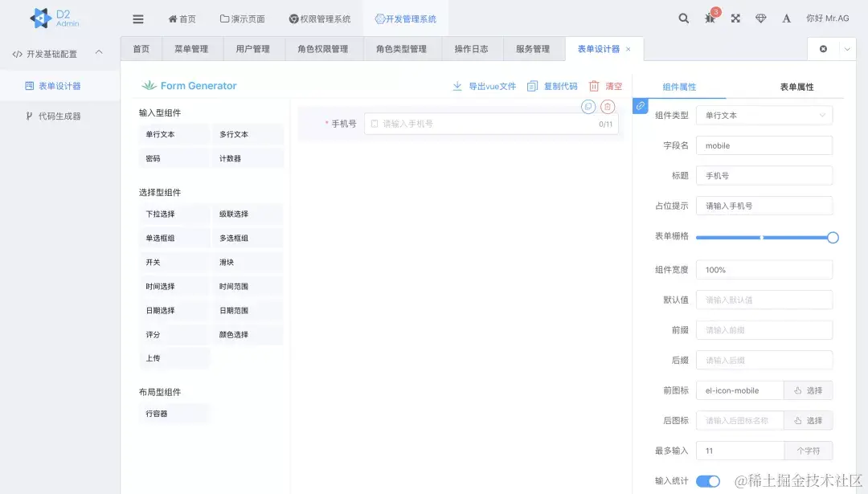Toggle the sidebar with the hamburger icon
The height and width of the screenshot is (494, 868).
point(137,18)
